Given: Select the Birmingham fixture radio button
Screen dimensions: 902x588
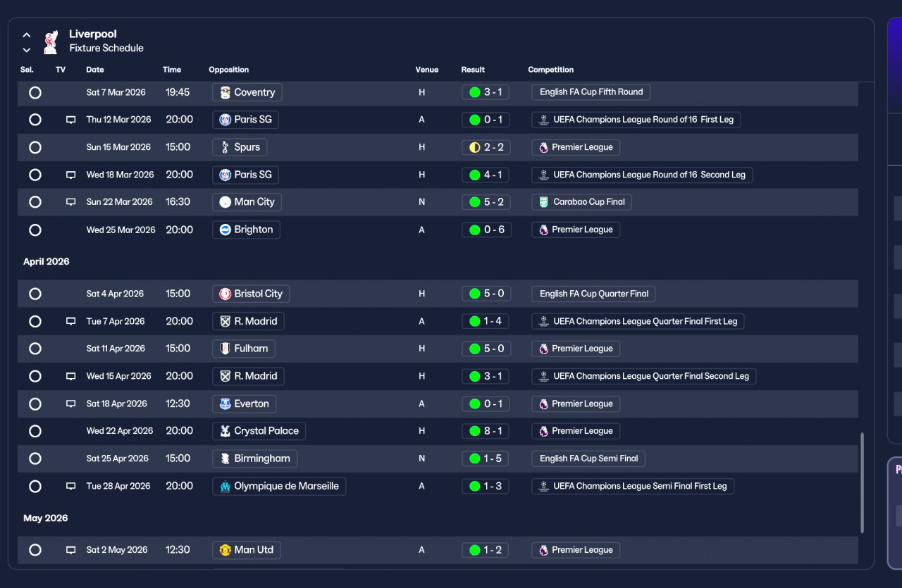Looking at the screenshot, I should coord(35,458).
